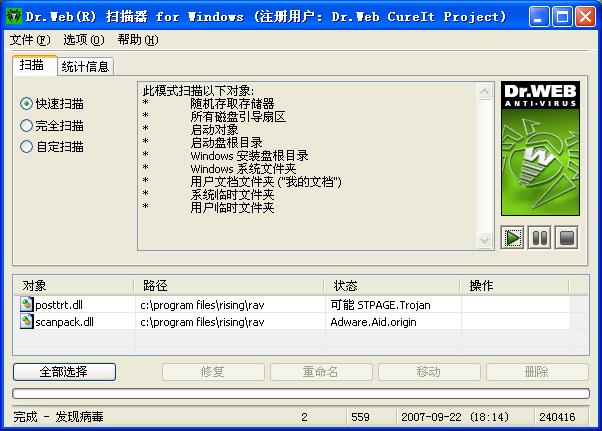Start scanning with the green play button
Screen dimensions: 602x431
click(513, 238)
